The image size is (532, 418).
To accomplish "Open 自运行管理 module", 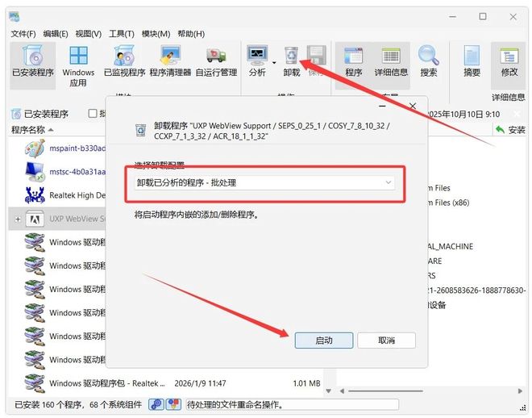I will 216,62.
